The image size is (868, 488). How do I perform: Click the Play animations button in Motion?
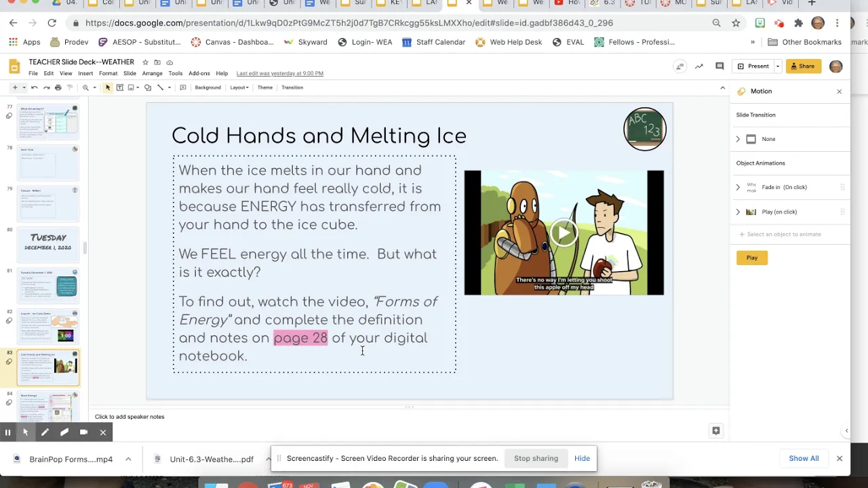pos(752,258)
